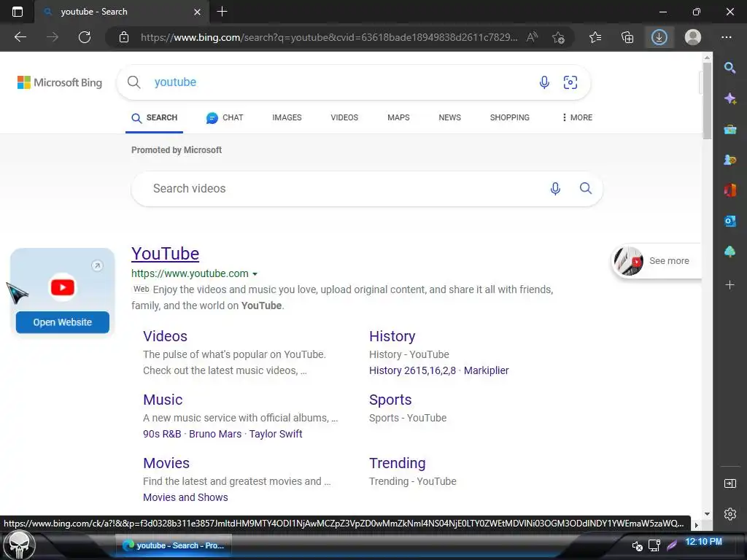Screen dimensions: 747x560
Task: Click the Taylor Swift link
Action: pos(275,434)
